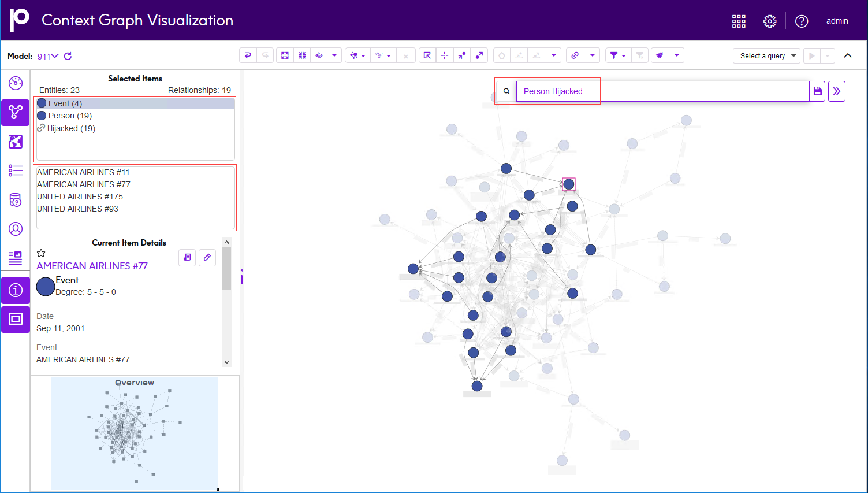The image size is (868, 493).
Task: Click the expand graph outward icon
Action: coord(285,55)
